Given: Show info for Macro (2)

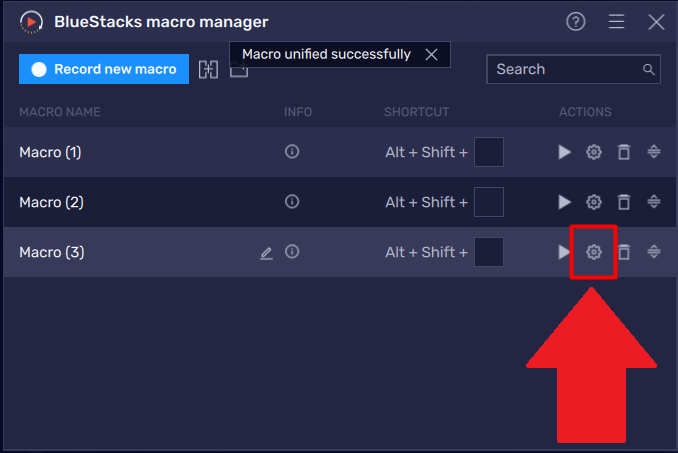Looking at the screenshot, I should pos(292,202).
